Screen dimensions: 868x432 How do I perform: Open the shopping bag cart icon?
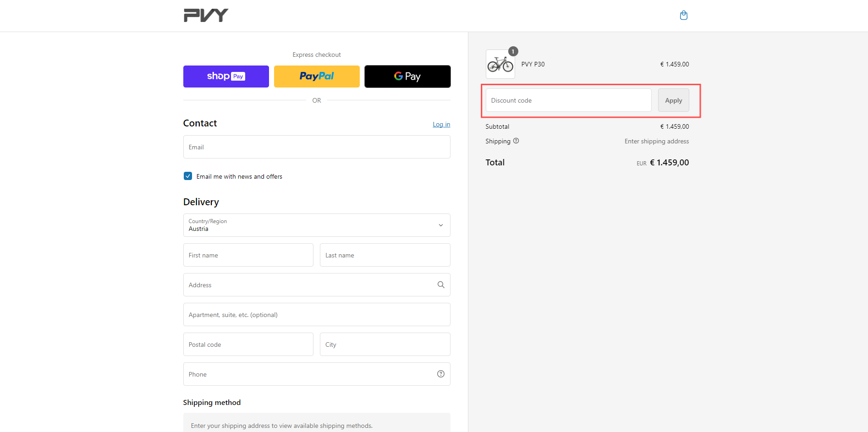point(683,16)
